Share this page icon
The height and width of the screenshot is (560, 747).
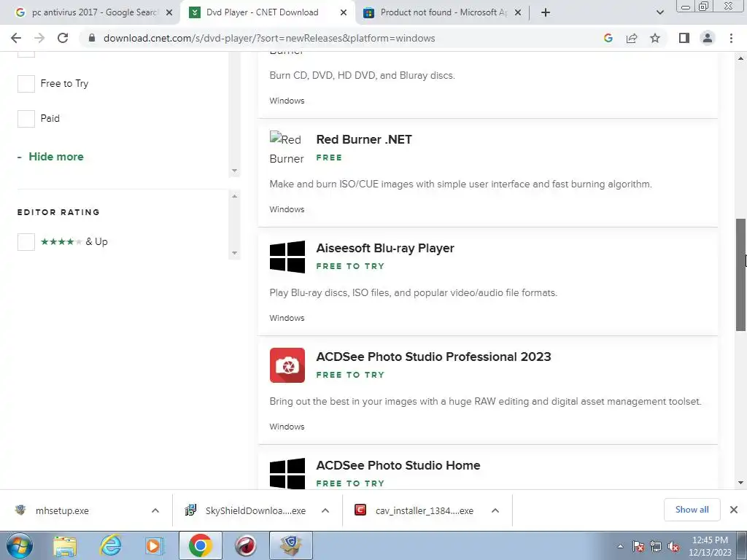pos(632,38)
